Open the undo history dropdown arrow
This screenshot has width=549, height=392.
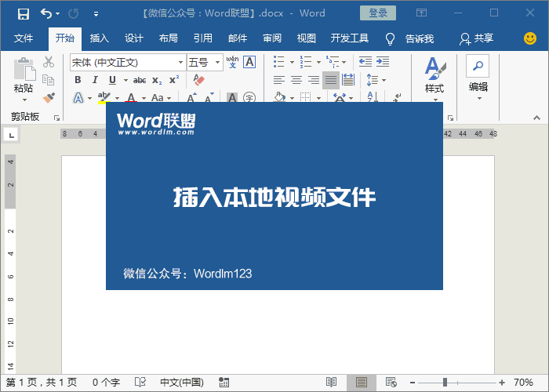(58, 13)
